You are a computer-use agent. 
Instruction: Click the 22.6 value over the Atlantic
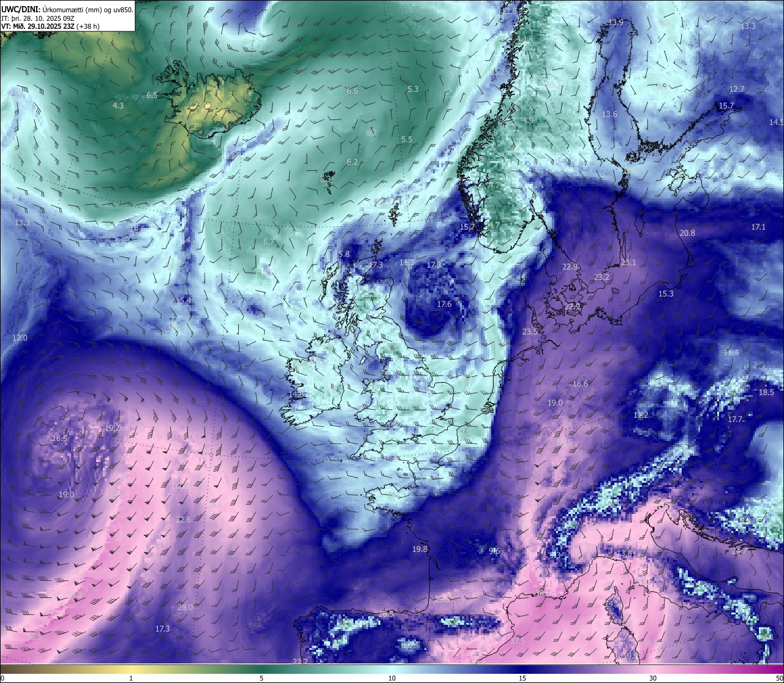pos(183,519)
